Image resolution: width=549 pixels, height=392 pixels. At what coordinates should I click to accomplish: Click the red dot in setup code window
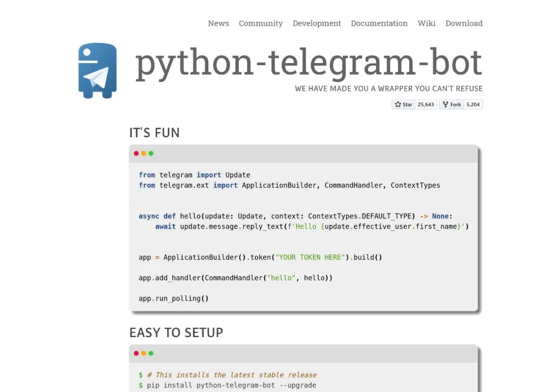click(136, 353)
